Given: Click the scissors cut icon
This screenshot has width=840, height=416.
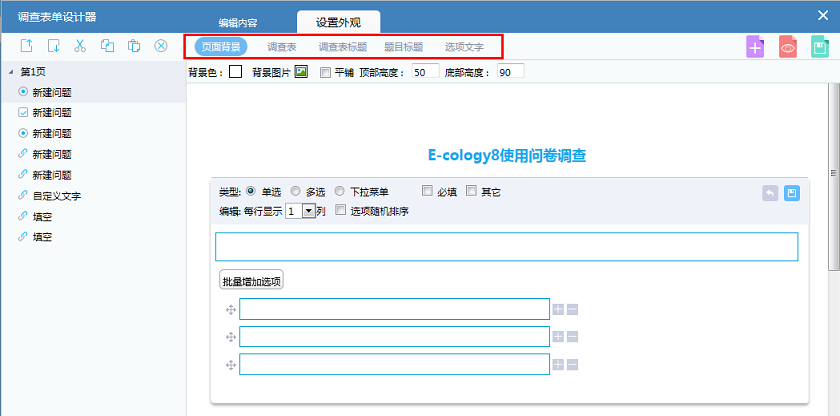Looking at the screenshot, I should (80, 46).
